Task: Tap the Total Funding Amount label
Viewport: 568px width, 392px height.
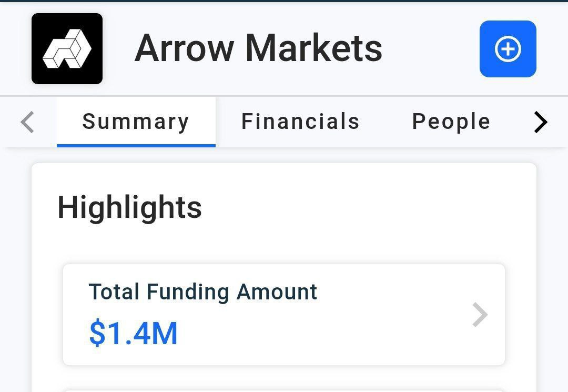Action: click(x=203, y=292)
